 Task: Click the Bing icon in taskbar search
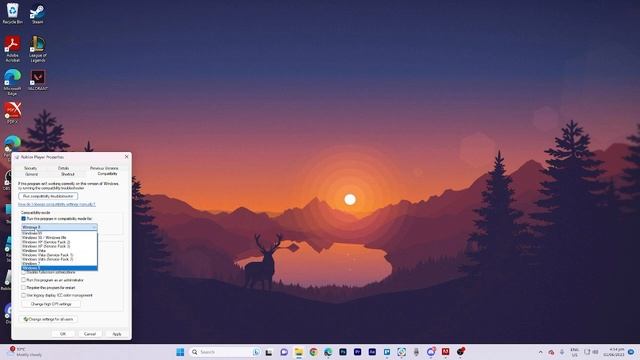[x=256, y=352]
